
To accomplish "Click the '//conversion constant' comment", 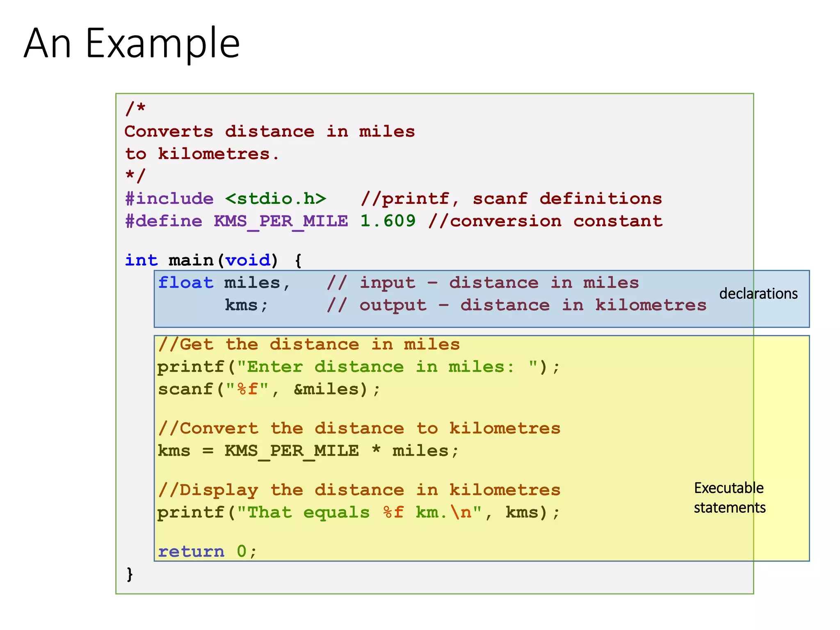I will click(545, 221).
